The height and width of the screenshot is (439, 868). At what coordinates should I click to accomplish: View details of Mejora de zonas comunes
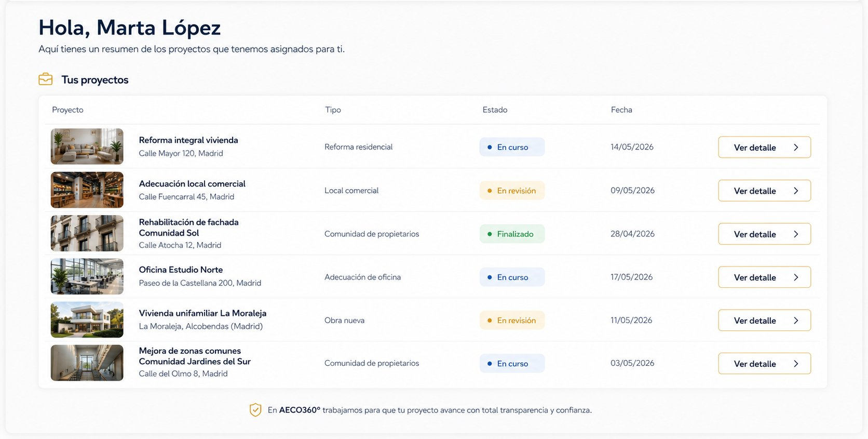(x=764, y=364)
